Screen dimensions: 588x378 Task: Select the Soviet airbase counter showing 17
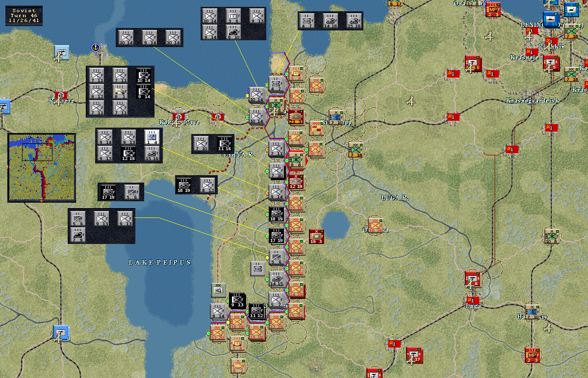(x=414, y=355)
